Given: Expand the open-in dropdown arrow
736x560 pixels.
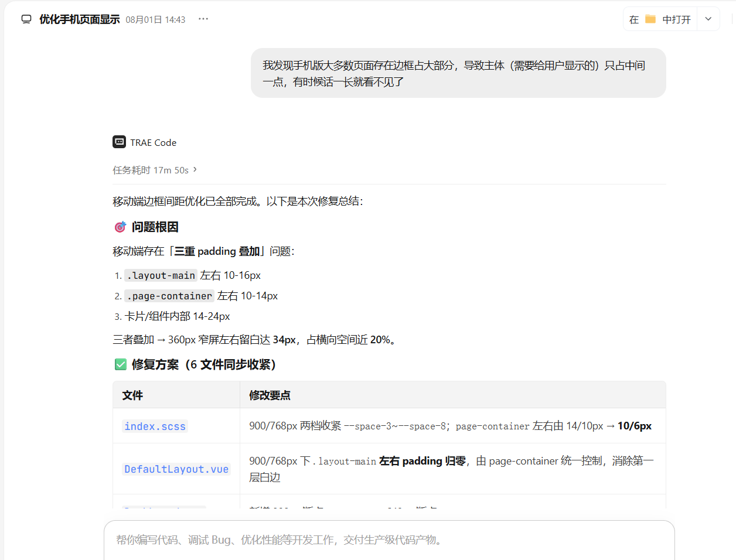Looking at the screenshot, I should click(x=708, y=19).
